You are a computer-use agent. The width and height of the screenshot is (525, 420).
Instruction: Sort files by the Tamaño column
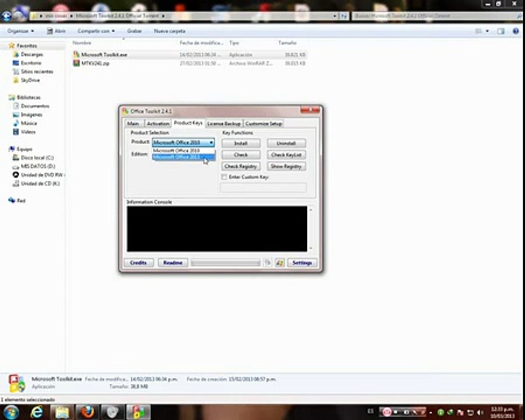pos(287,43)
